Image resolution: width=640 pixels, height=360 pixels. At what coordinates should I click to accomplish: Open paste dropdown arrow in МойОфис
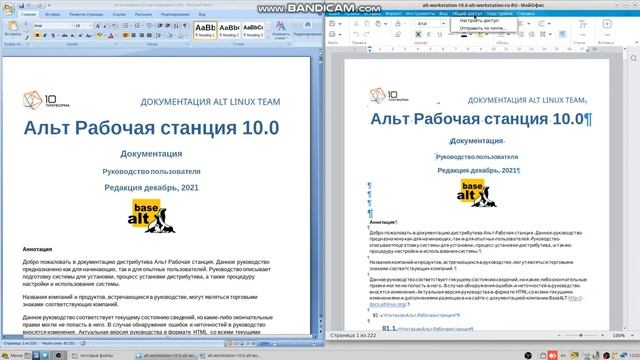[x=386, y=24]
